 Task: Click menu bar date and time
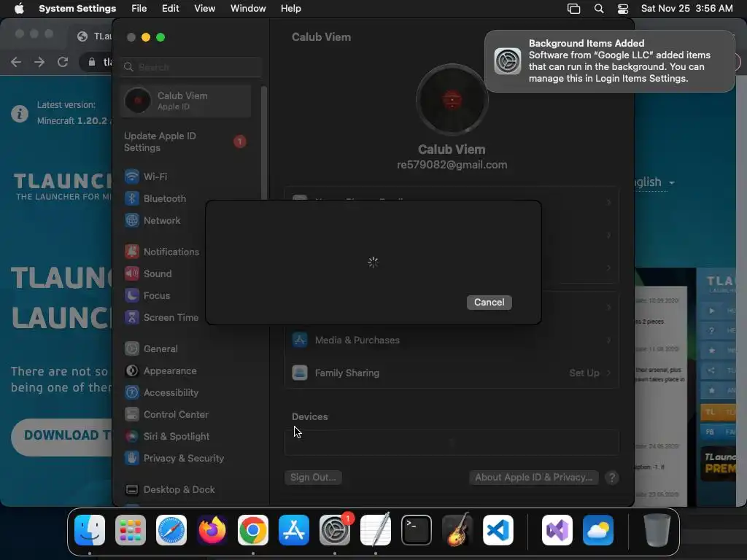click(686, 9)
